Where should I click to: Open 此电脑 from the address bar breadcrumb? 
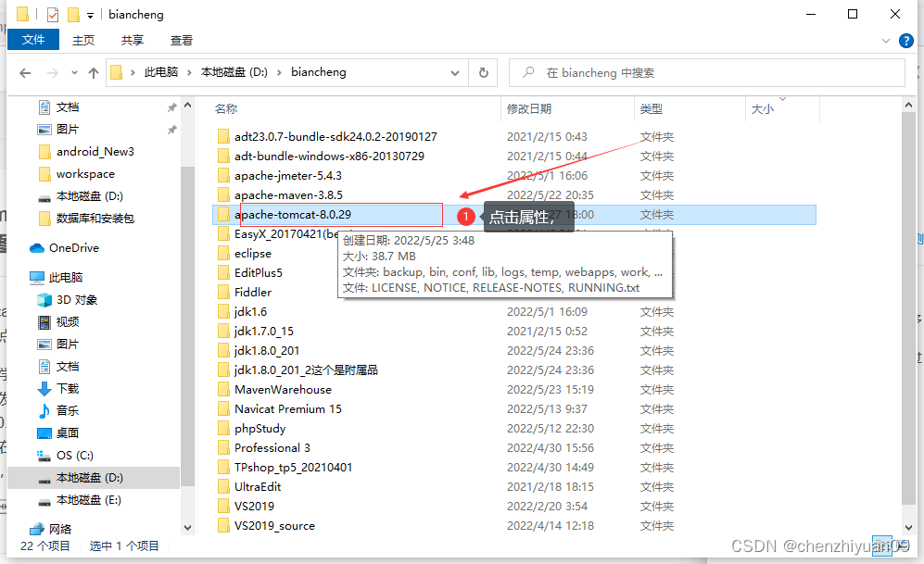pyautogui.click(x=161, y=72)
